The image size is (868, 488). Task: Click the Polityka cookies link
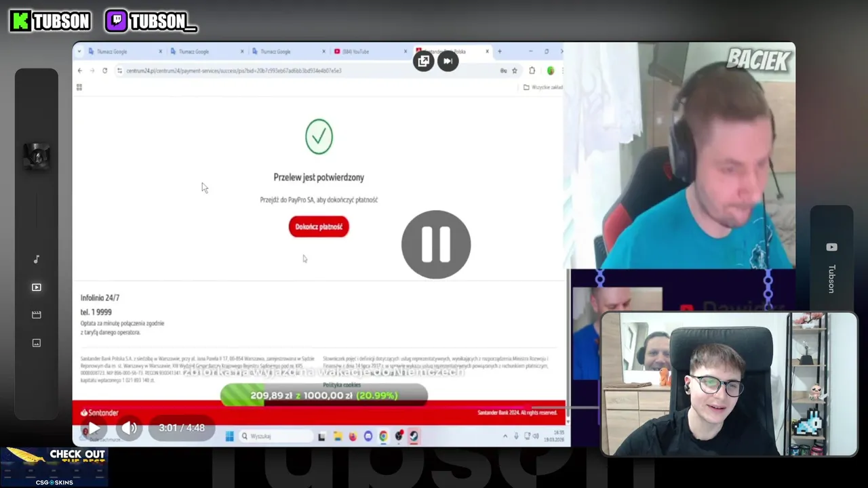tap(342, 385)
